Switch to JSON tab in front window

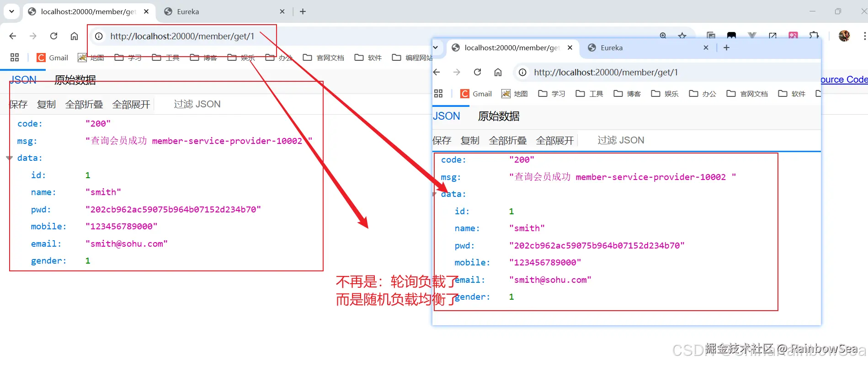click(447, 116)
